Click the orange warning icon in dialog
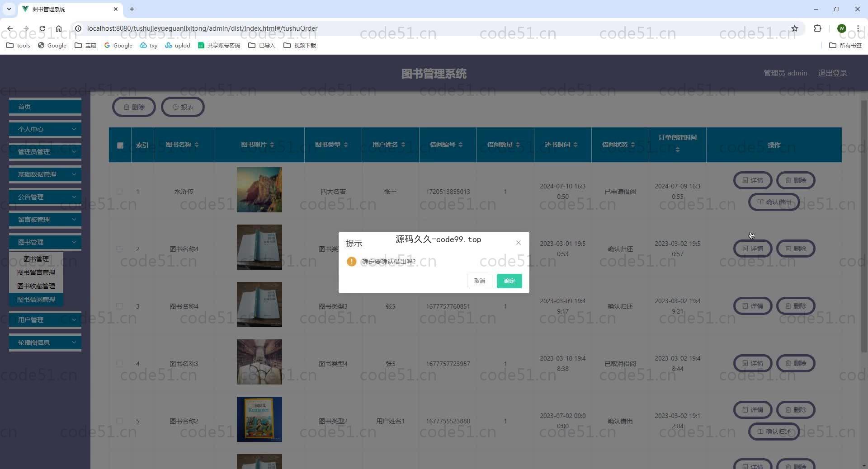Screen dimensions: 868x469 [351, 262]
